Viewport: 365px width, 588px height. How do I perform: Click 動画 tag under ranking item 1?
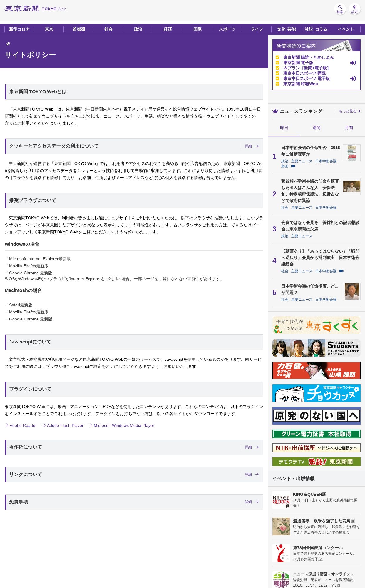click(x=285, y=166)
